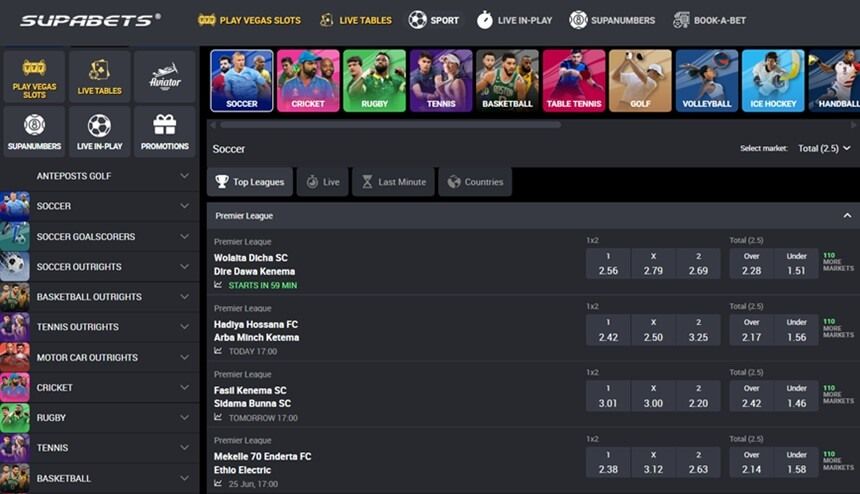The height and width of the screenshot is (494, 860).
Task: Select the Golf sport thumbnail
Action: click(640, 81)
